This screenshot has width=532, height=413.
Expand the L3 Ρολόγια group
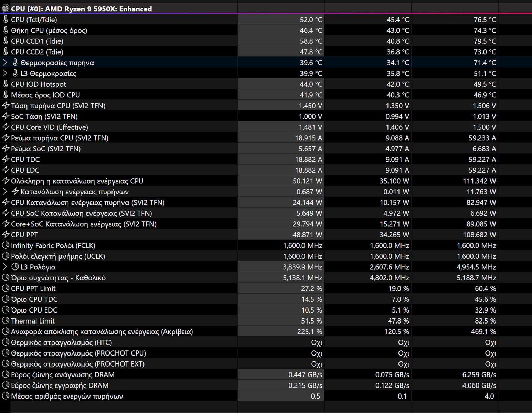[5, 267]
